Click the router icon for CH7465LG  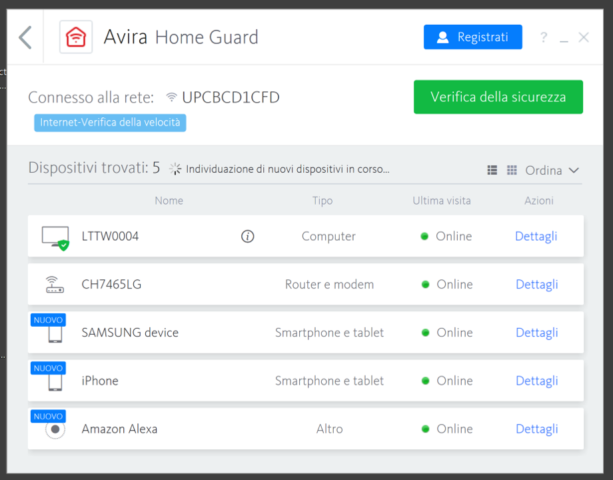(x=55, y=285)
